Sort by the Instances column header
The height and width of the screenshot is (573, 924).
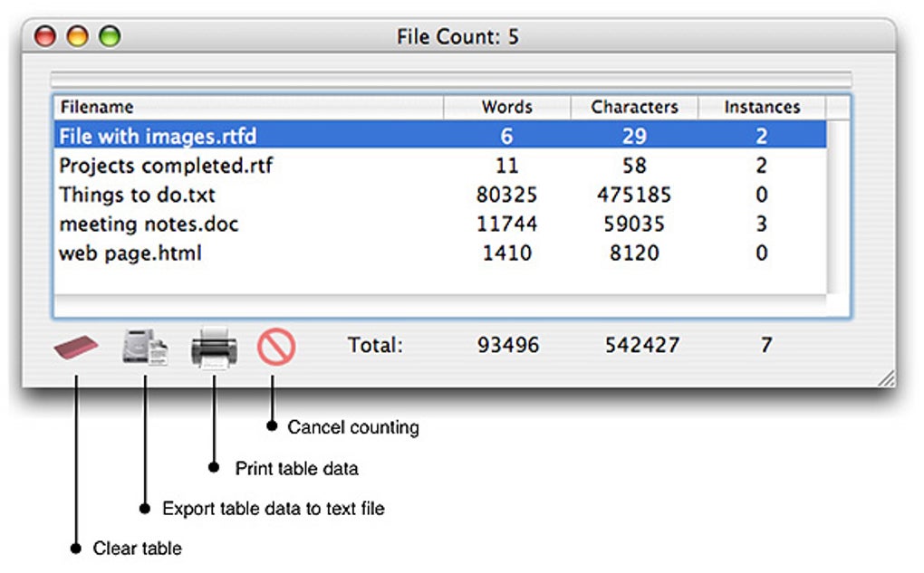tap(762, 107)
